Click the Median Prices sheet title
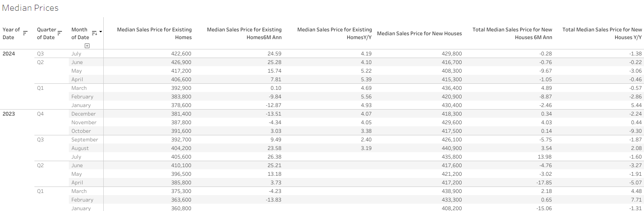Image resolution: width=644 pixels, height=211 pixels. pos(31,8)
